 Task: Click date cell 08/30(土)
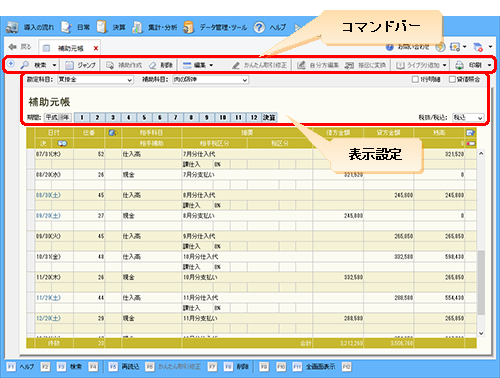click(48, 195)
